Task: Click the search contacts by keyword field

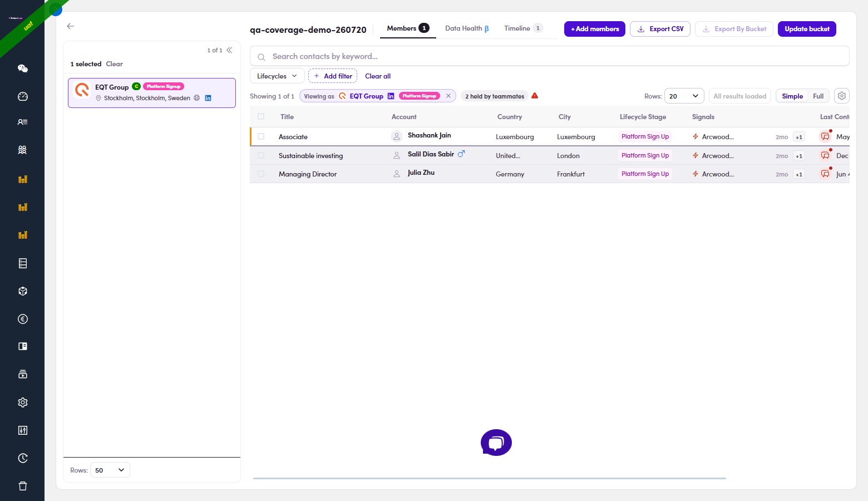Action: (x=550, y=56)
